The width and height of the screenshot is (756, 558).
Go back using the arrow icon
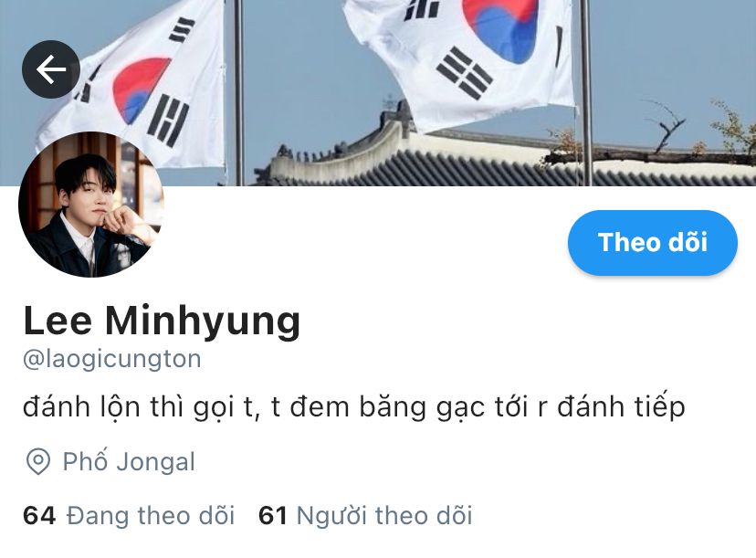[50, 69]
